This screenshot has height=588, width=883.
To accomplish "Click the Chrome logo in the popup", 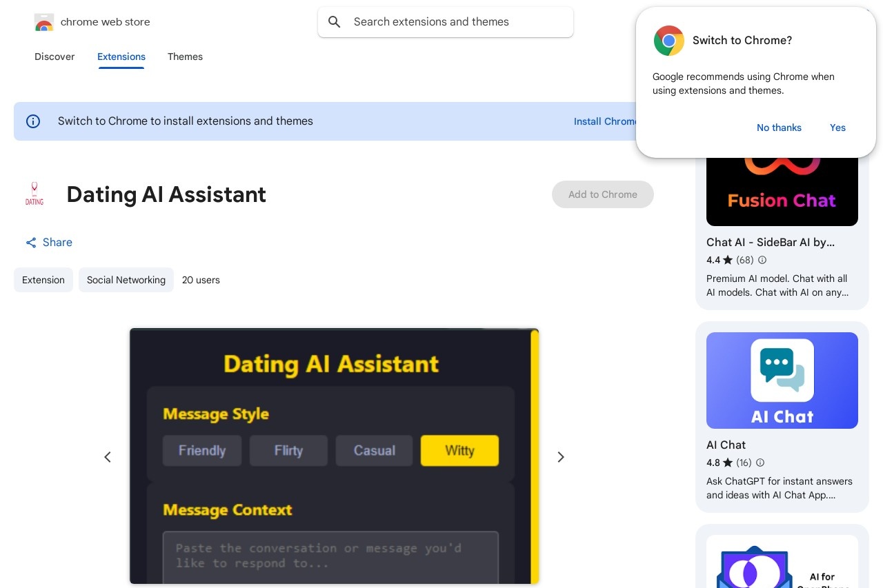I will pyautogui.click(x=668, y=41).
